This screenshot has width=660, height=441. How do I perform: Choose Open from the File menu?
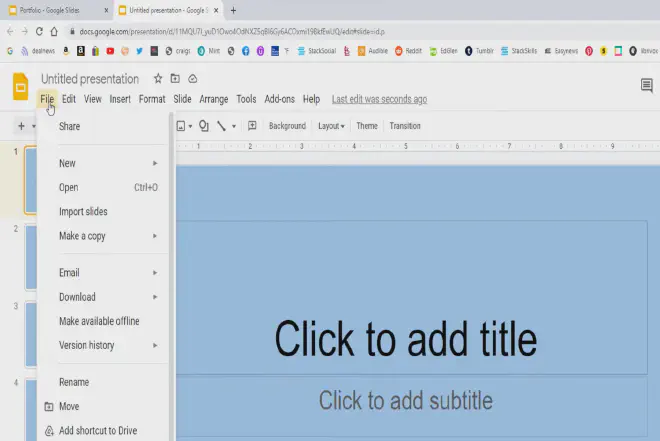(109, 188)
